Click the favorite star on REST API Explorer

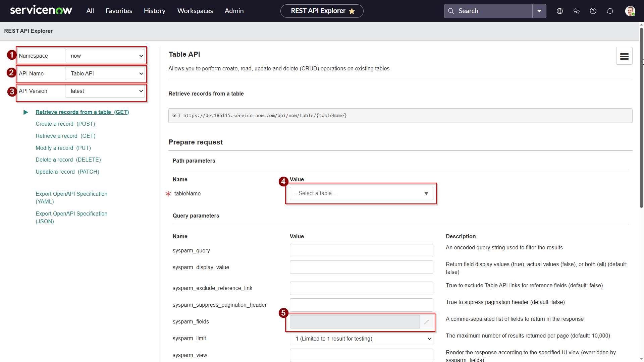[x=352, y=11]
